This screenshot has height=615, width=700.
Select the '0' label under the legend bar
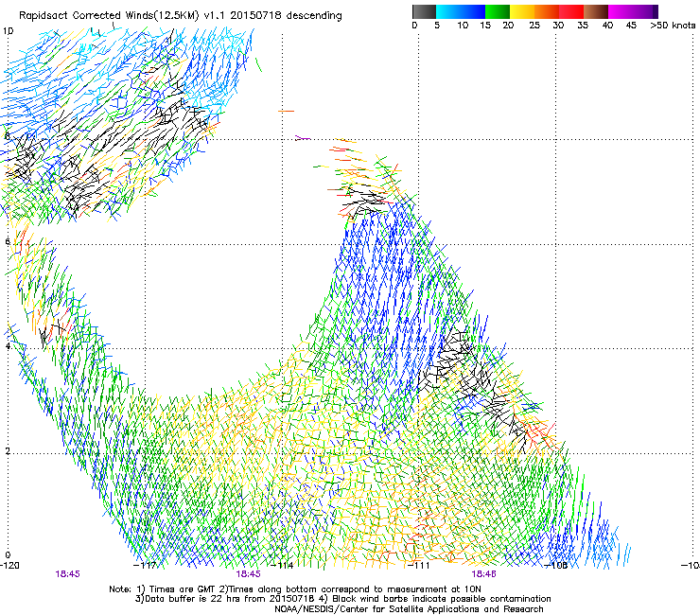click(414, 26)
